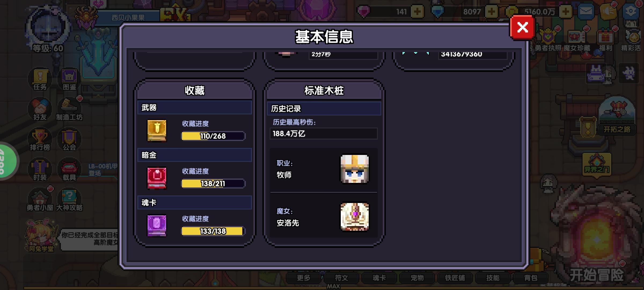Screen dimensions: 644x290
Task: Open the 更多 bottom menu
Action: pyautogui.click(x=303, y=278)
